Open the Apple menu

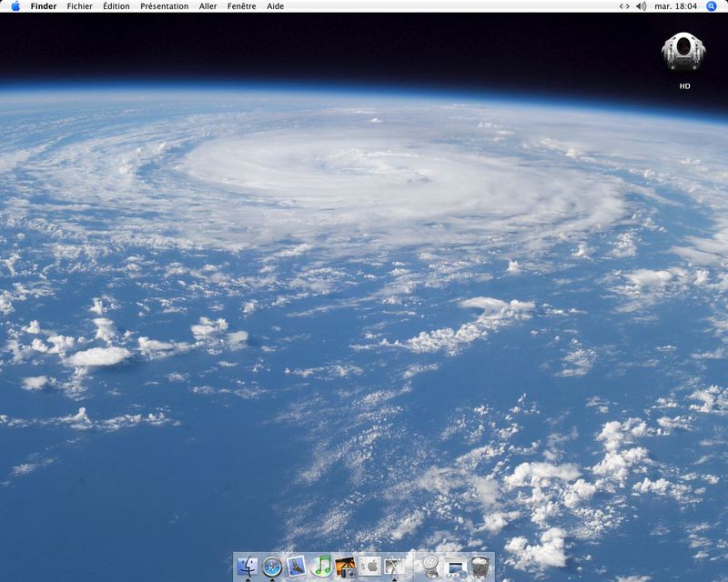click(x=15, y=6)
